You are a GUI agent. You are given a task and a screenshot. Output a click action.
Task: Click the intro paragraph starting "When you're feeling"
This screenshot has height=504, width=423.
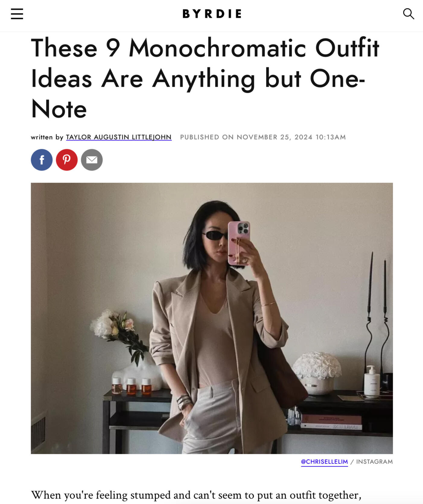click(196, 495)
